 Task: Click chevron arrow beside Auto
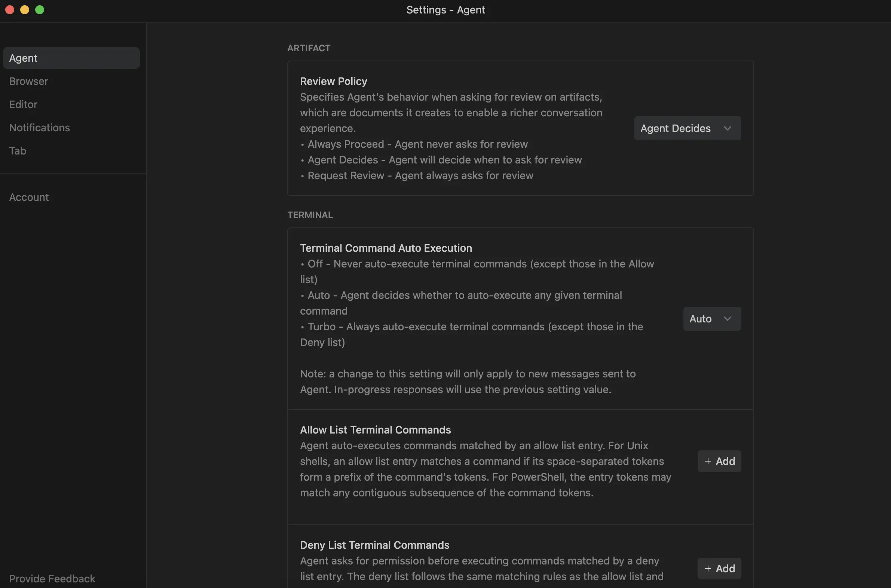(727, 318)
